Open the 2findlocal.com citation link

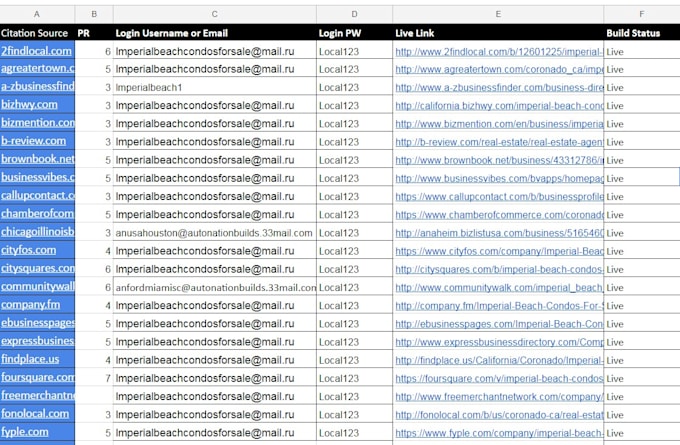tap(36, 51)
